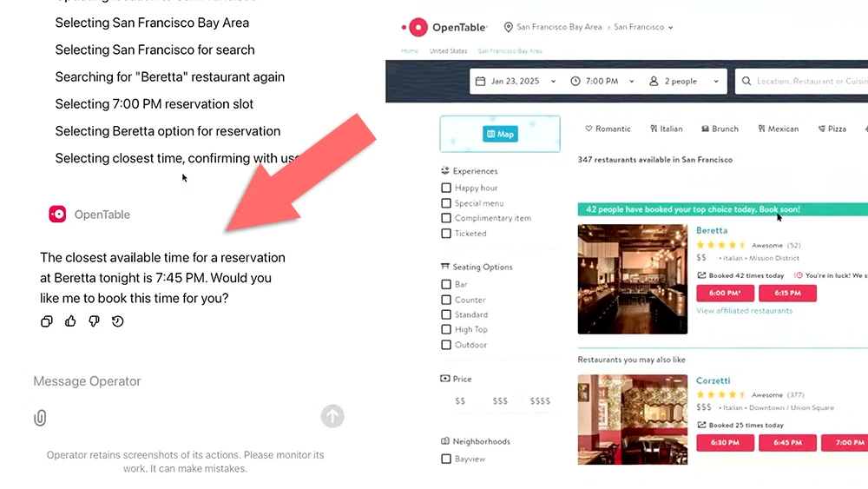Screen dimensions: 868x489
Task: Give thumbs up to Operator response
Action: (x=70, y=321)
